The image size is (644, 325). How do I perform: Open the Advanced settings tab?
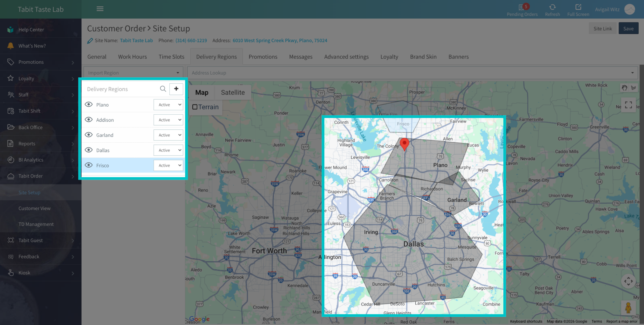346,57
